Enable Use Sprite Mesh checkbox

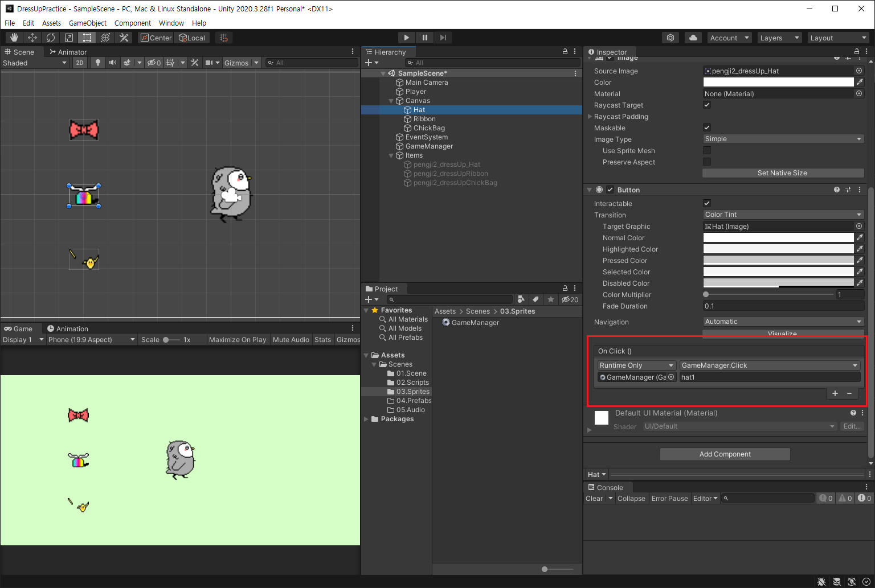(x=707, y=150)
